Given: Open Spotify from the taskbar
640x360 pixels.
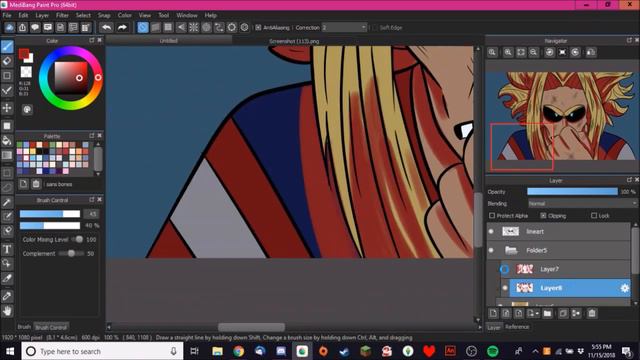Looking at the screenshot, I should [x=493, y=351].
